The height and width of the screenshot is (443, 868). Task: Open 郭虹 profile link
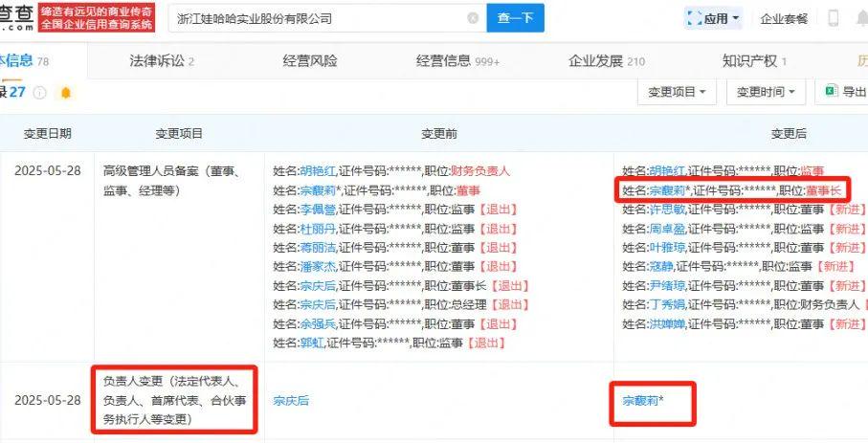pos(311,343)
